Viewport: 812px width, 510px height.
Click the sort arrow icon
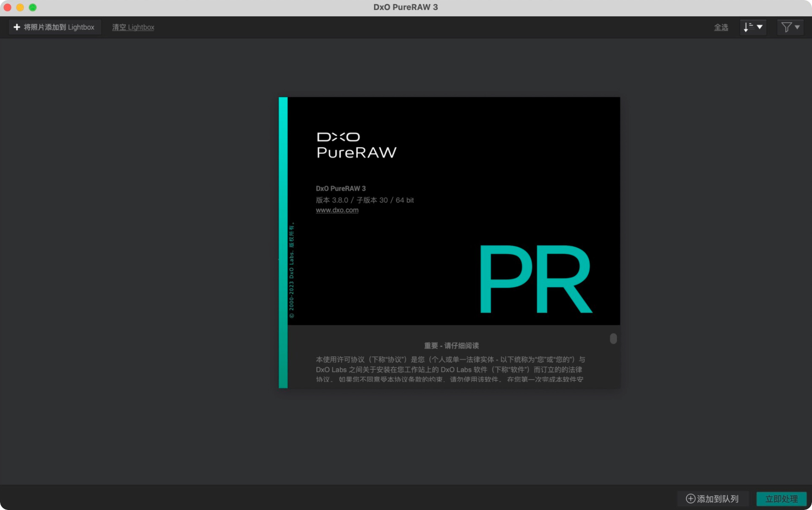click(748, 27)
